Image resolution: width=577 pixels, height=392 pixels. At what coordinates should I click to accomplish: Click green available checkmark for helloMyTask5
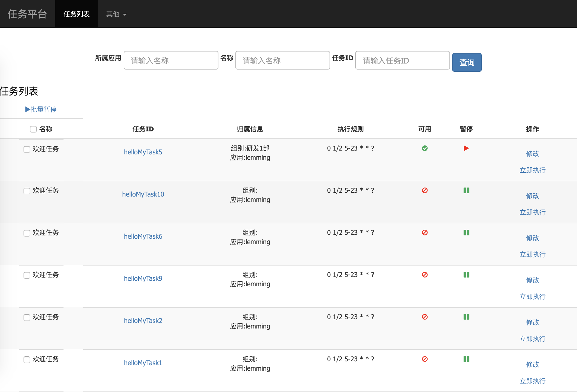click(x=425, y=148)
